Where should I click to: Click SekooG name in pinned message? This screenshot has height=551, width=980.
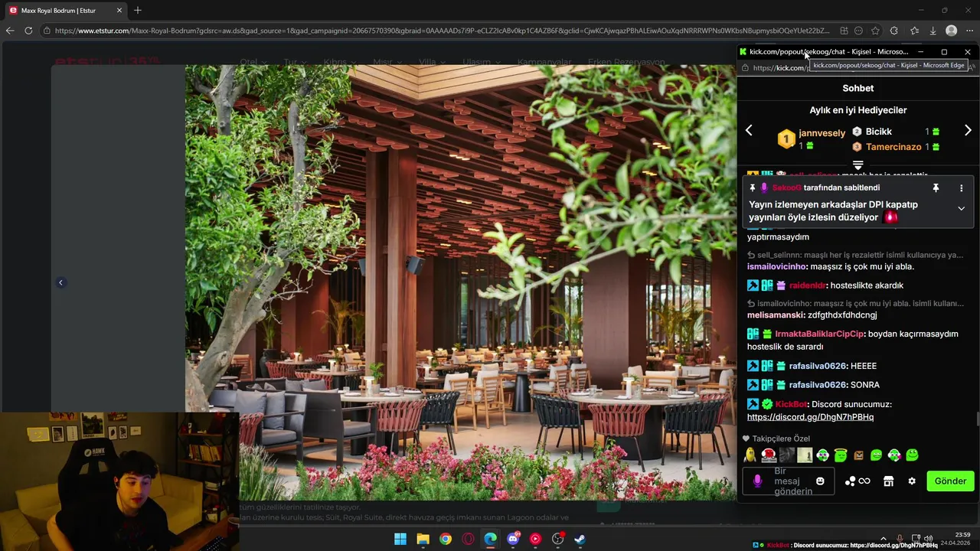pyautogui.click(x=787, y=187)
